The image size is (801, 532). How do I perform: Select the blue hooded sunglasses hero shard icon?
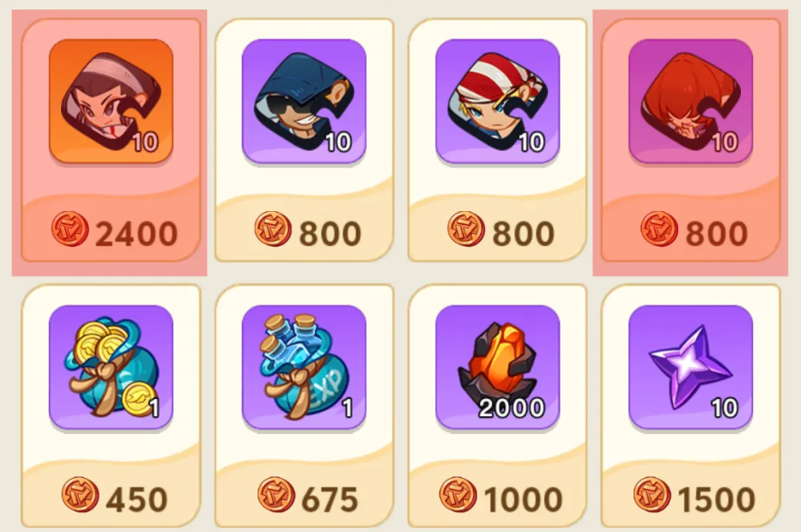coord(304,101)
